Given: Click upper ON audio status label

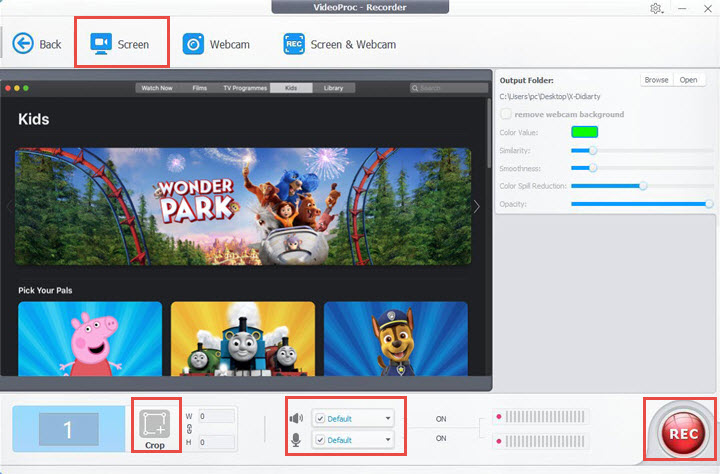Looking at the screenshot, I should pos(441,419).
